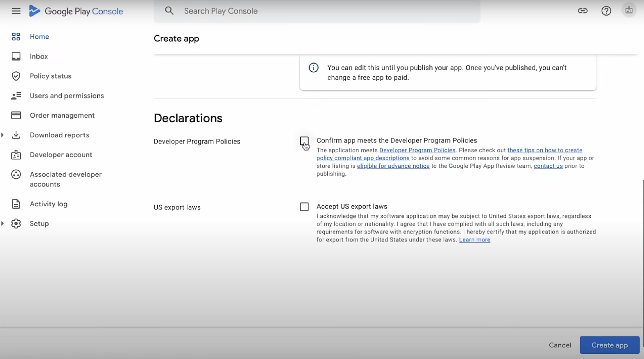Click the Create app button

click(610, 345)
